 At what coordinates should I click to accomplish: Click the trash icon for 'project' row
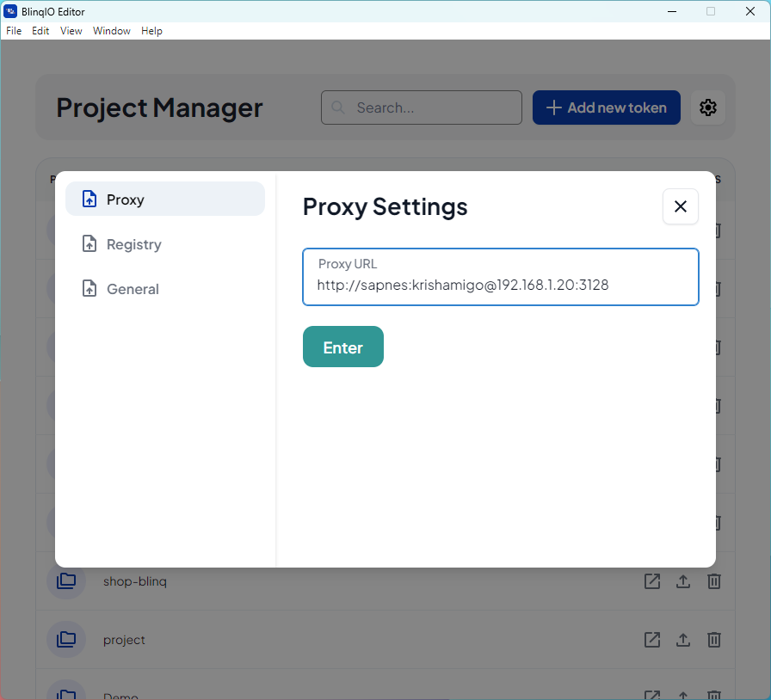(x=714, y=640)
